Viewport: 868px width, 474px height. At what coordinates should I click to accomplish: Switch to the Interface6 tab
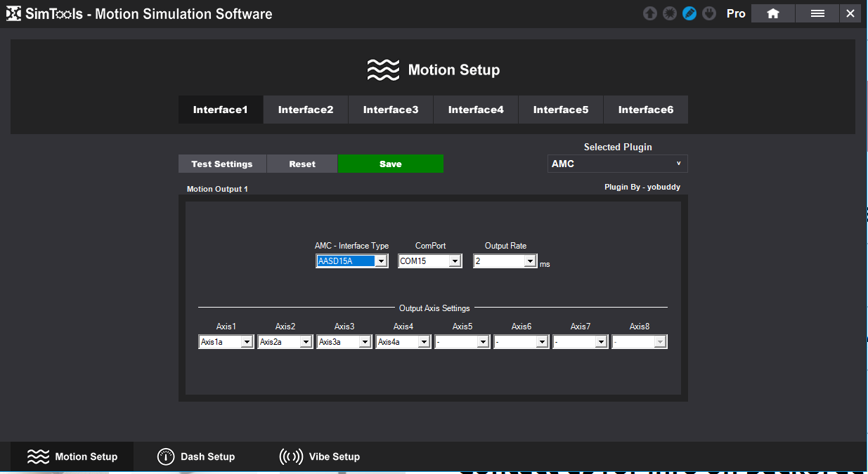(646, 110)
